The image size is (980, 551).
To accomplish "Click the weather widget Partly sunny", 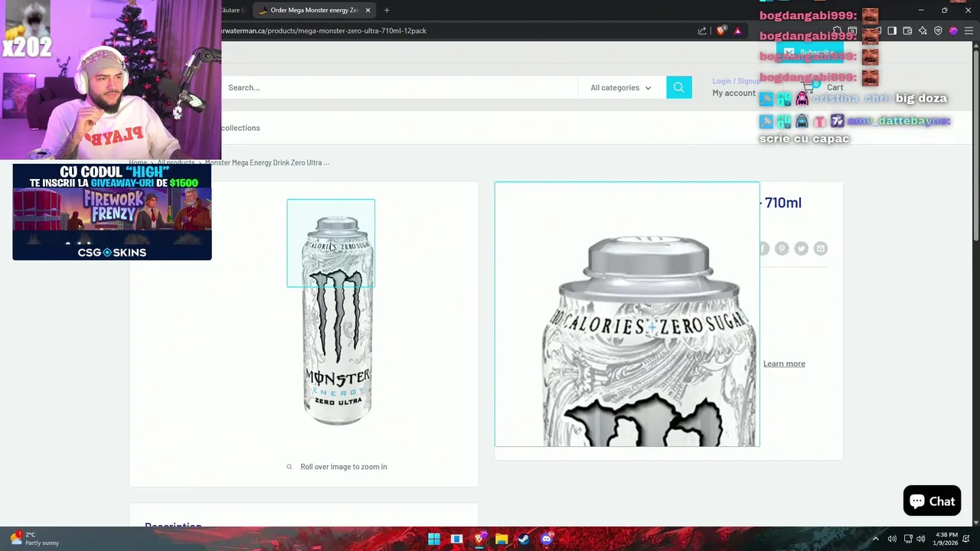I will pyautogui.click(x=34, y=539).
